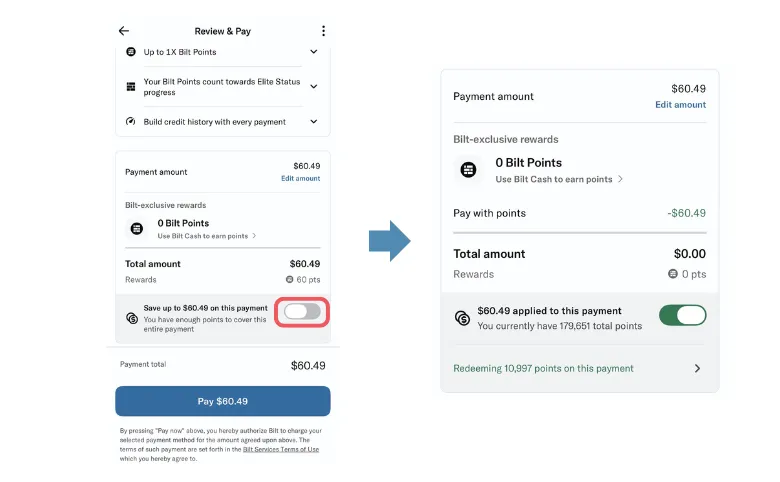Screen dimensions: 780x482
Task: Open the Redeeming 10,997 points details chevron
Action: click(x=697, y=368)
